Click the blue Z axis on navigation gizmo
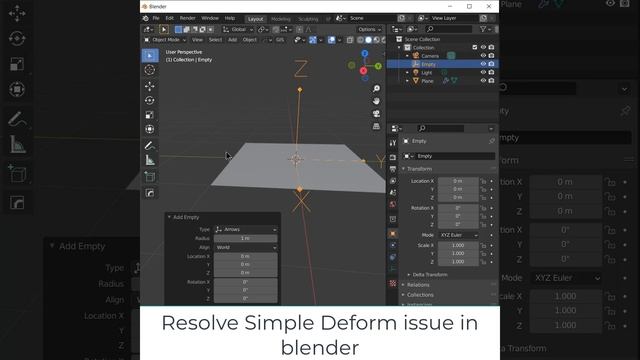This screenshot has height=360, width=640. [x=365, y=53]
